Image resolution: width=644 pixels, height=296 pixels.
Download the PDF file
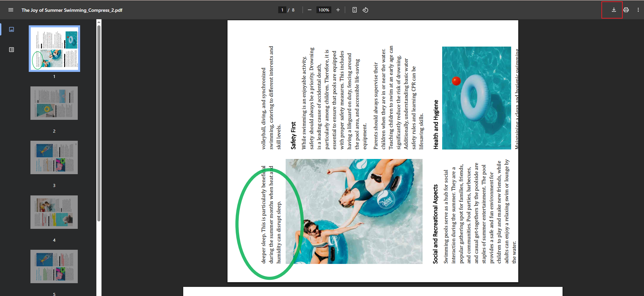click(x=614, y=10)
